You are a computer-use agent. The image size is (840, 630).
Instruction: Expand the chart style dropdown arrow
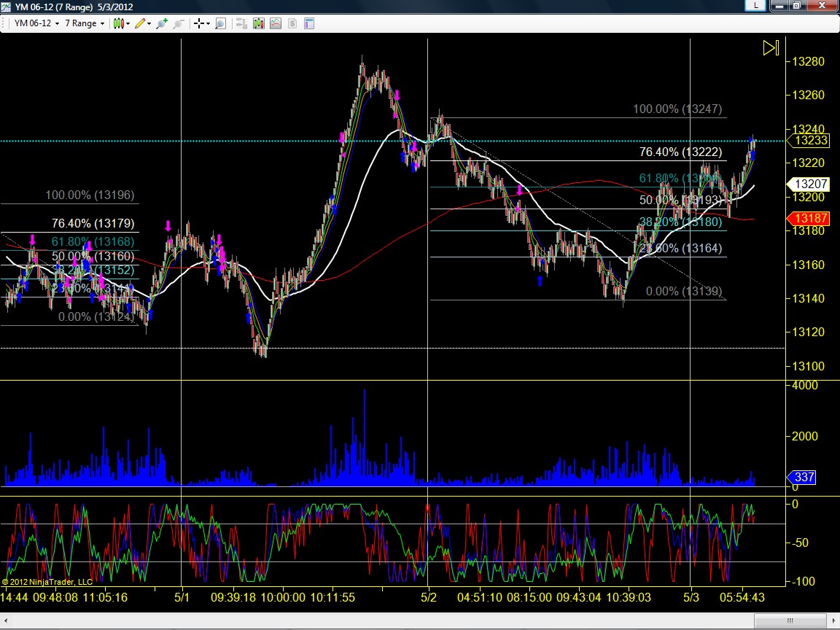click(128, 23)
